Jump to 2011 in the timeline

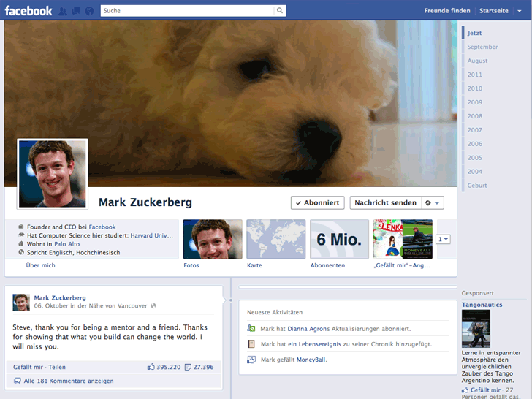pyautogui.click(x=475, y=75)
